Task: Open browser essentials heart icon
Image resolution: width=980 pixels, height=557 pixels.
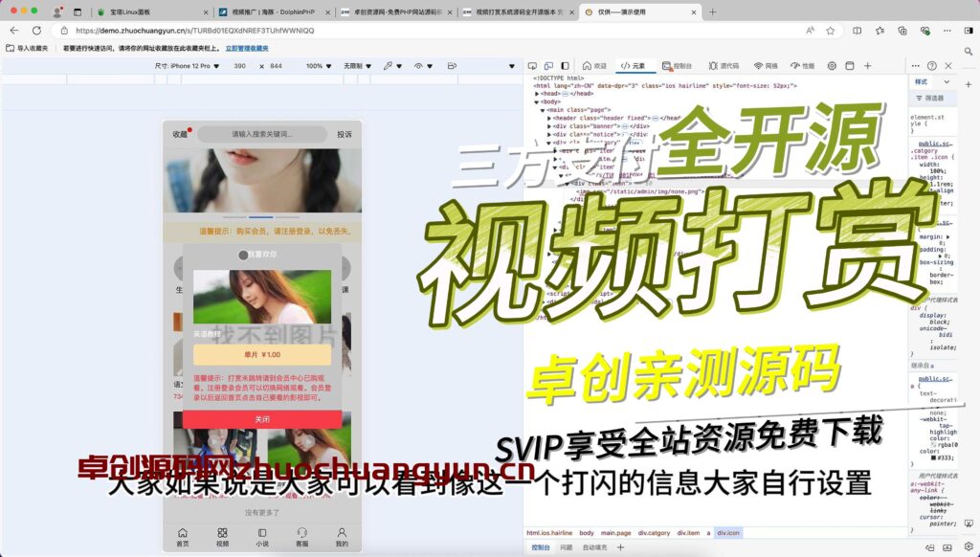Action: tap(925, 30)
